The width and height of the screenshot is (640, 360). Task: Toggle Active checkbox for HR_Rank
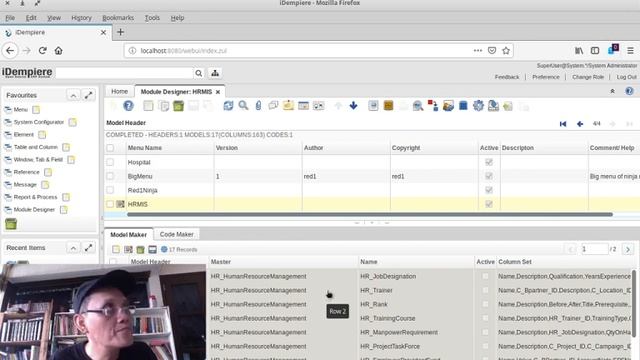pos(485,304)
